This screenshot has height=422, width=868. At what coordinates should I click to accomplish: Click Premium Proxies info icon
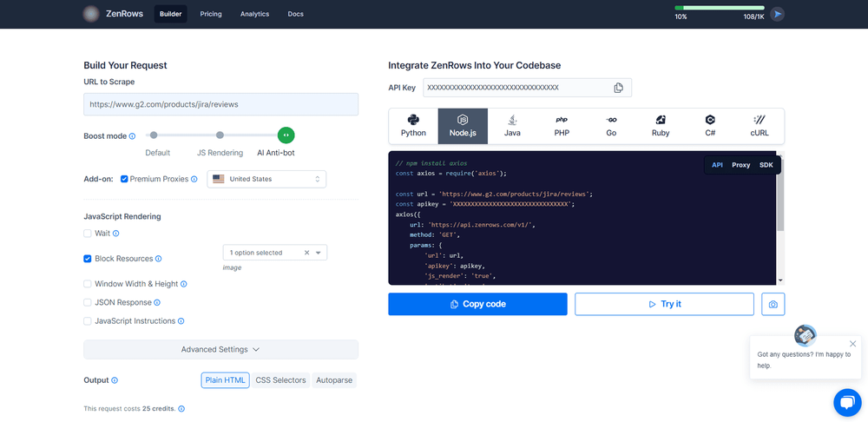tap(194, 179)
